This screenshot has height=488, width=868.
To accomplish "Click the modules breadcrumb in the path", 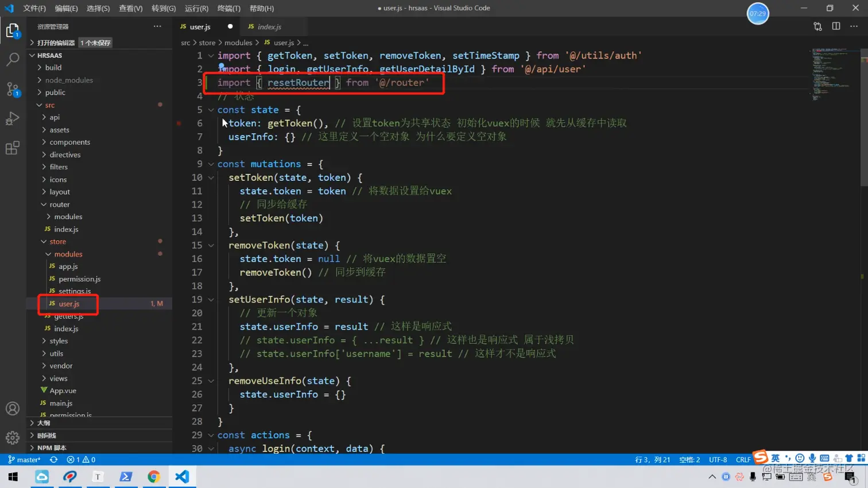I will pyautogui.click(x=238, y=42).
